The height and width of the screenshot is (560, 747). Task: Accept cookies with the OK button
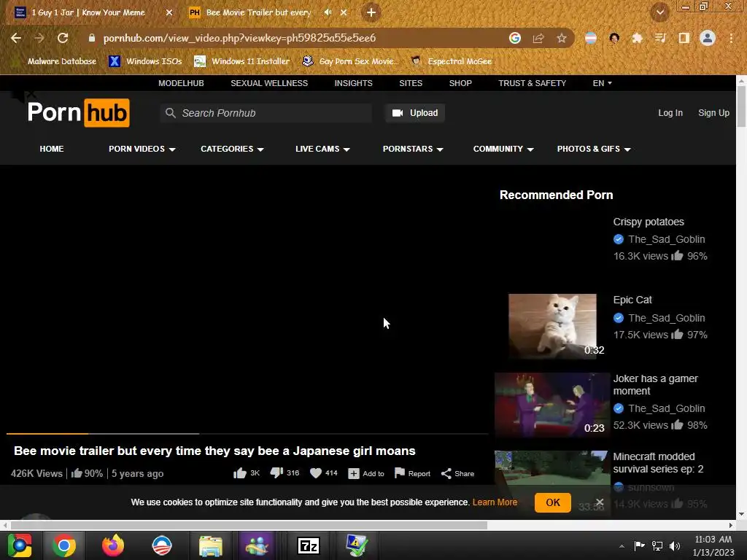click(553, 502)
